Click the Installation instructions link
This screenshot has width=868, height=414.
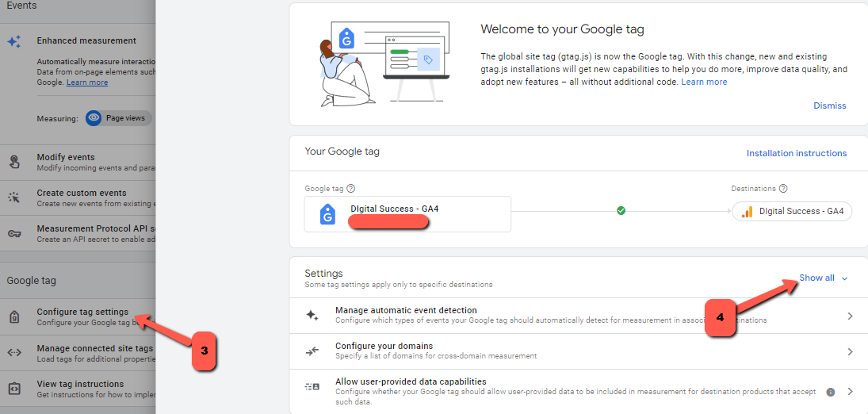pyautogui.click(x=797, y=153)
